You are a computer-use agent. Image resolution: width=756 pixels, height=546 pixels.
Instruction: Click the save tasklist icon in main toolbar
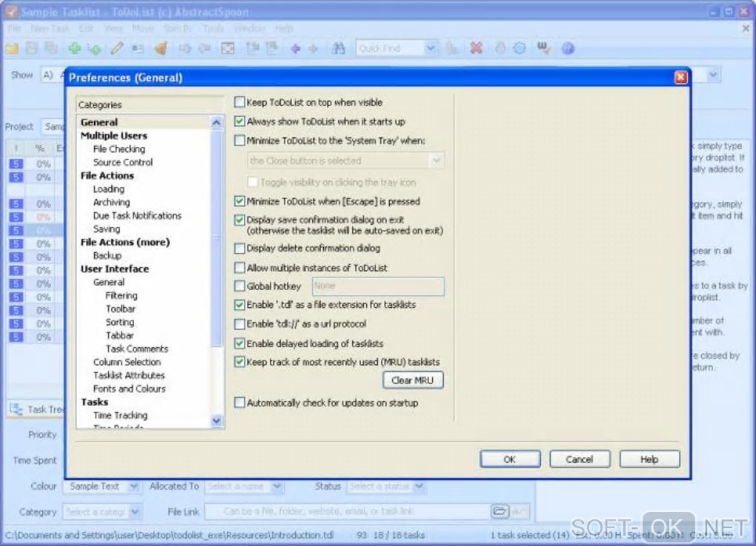coord(32,48)
